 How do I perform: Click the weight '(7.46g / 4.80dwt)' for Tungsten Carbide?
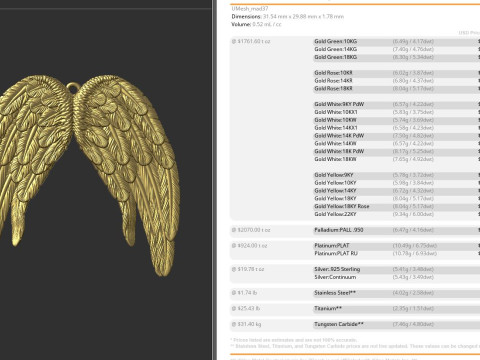pyautogui.click(x=413, y=324)
